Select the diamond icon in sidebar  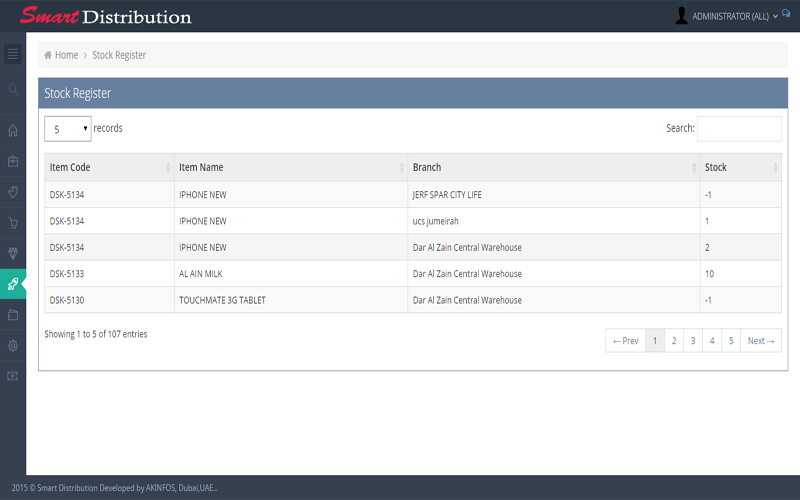(x=13, y=253)
